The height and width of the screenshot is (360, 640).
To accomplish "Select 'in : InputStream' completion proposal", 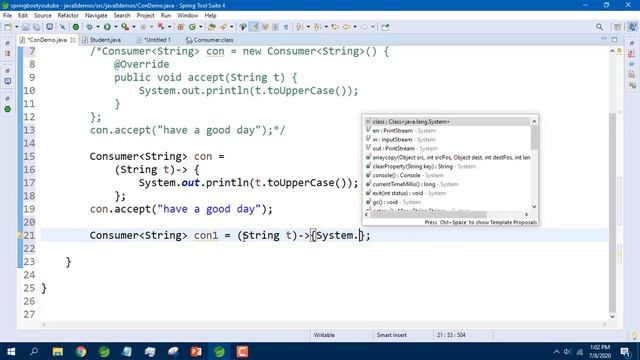I will 447,140.
